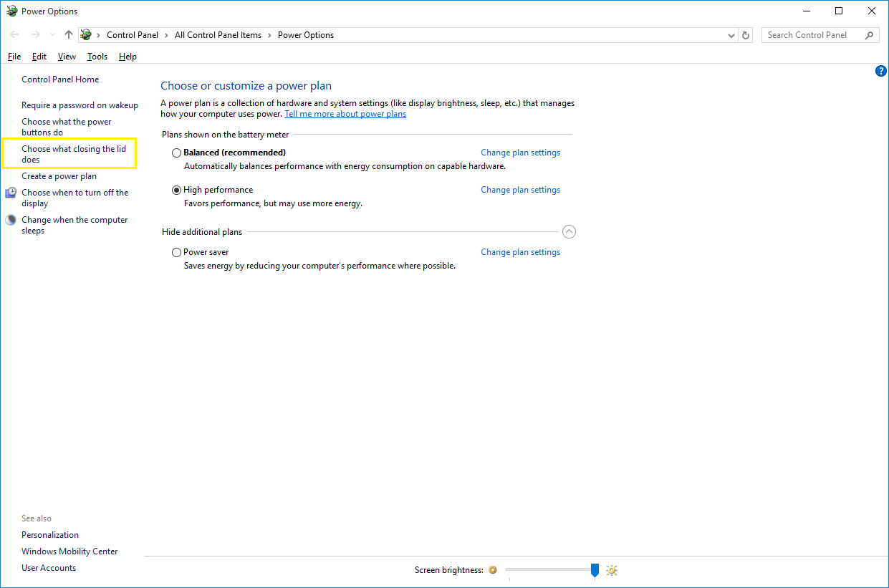Click the 'Favors performance' description text

(273, 203)
